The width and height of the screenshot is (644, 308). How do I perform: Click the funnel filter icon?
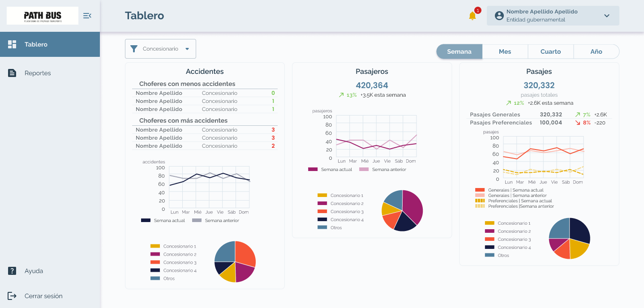[134, 49]
